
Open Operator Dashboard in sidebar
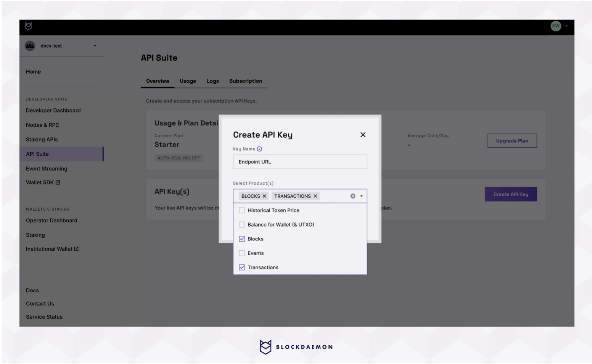click(51, 221)
